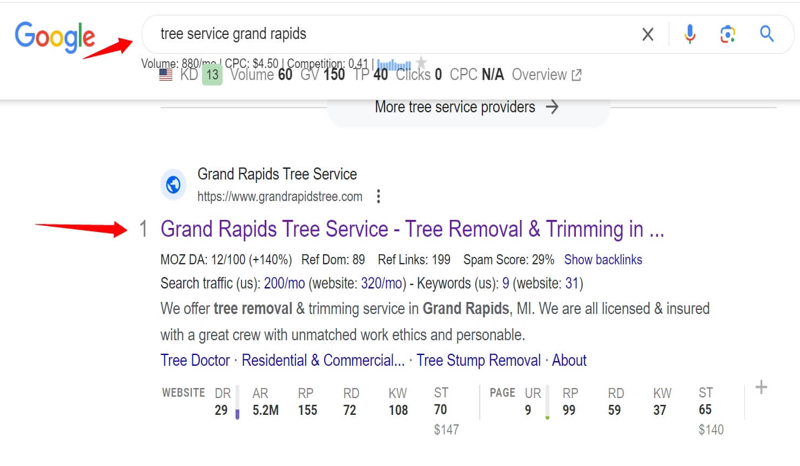Image resolution: width=800 pixels, height=466 pixels.
Task: Click the 320/mo website traffic value
Action: pyautogui.click(x=382, y=283)
